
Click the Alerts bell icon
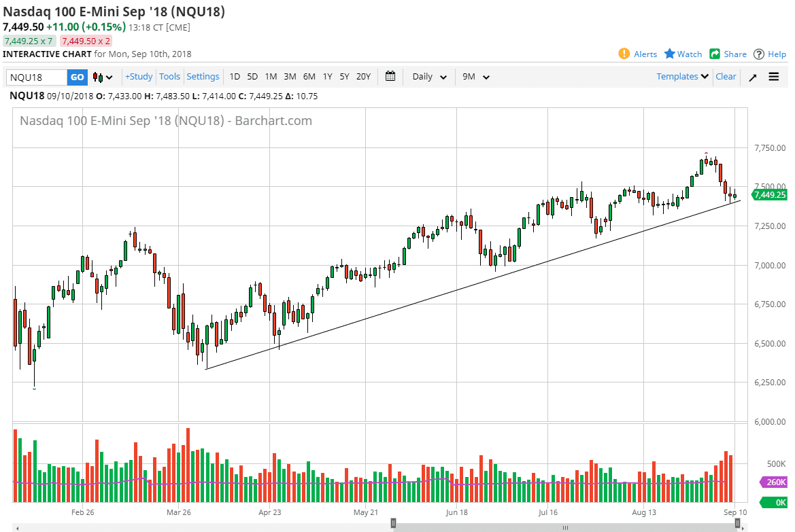(x=625, y=54)
